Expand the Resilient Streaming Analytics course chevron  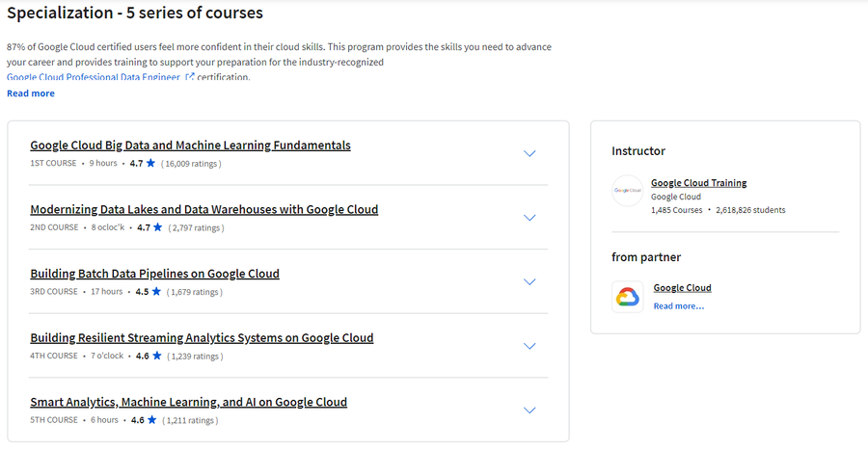pyautogui.click(x=529, y=346)
